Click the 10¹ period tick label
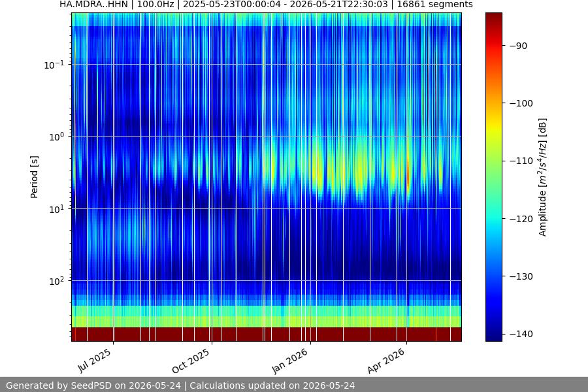This screenshot has height=392, width=588. pos(56,209)
